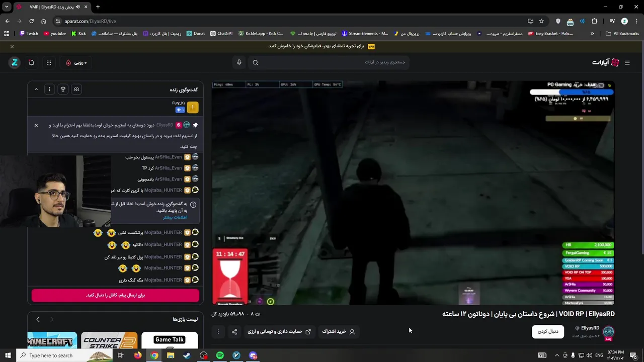Dismiss the pinned chat message
The height and width of the screenshot is (362, 644).
coord(36,125)
